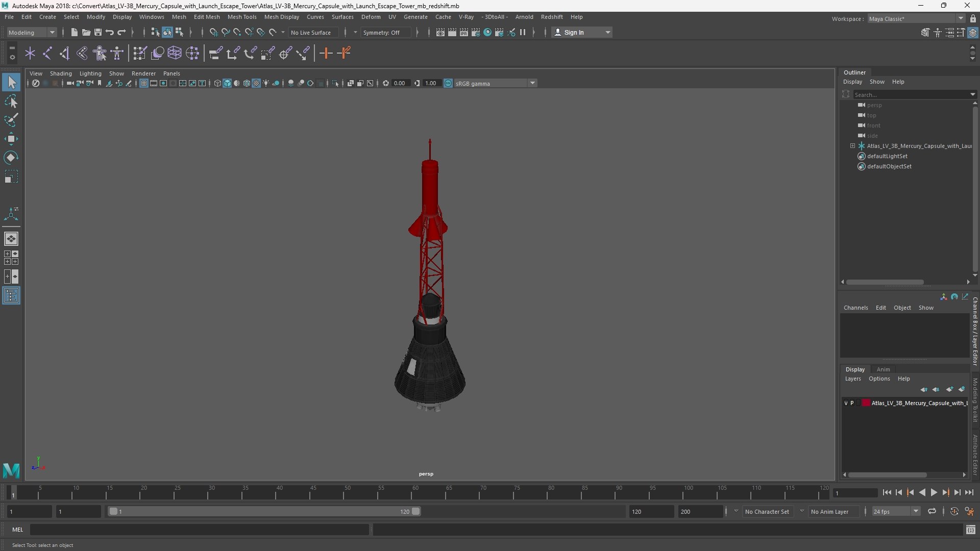Pause IPR rendering
Image resolution: width=980 pixels, height=551 pixels.
[523, 32]
